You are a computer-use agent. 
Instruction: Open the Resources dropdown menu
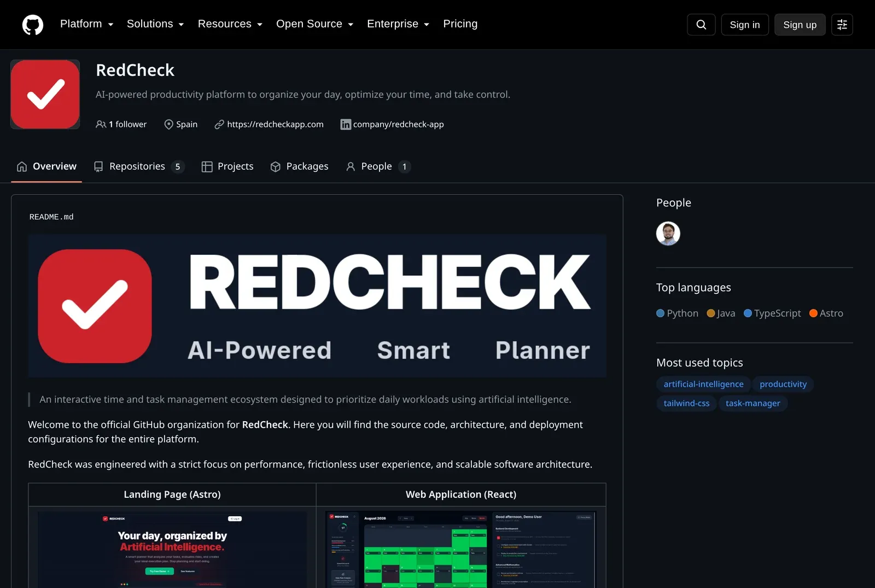[230, 24]
